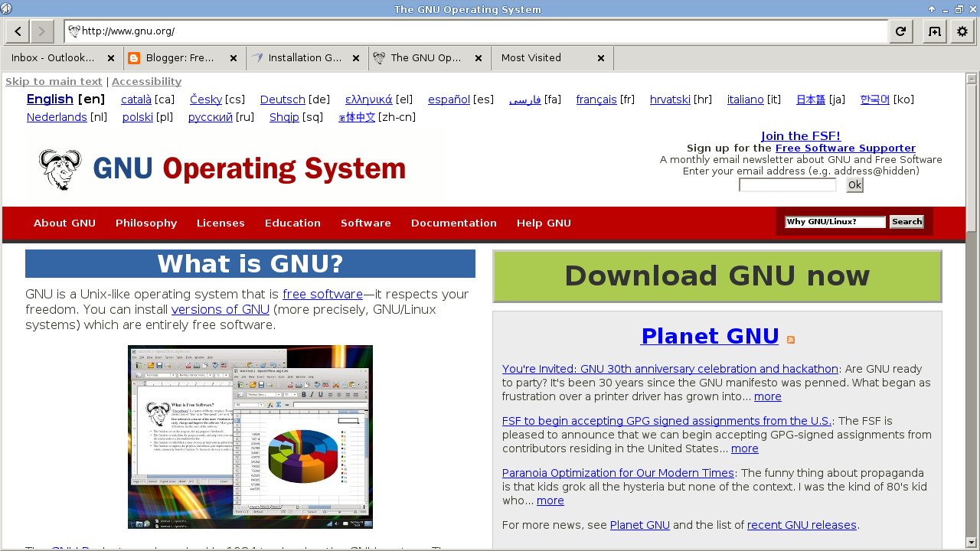Viewport: 980px width, 551px height.
Task: Switch language to polski
Action: tap(138, 117)
